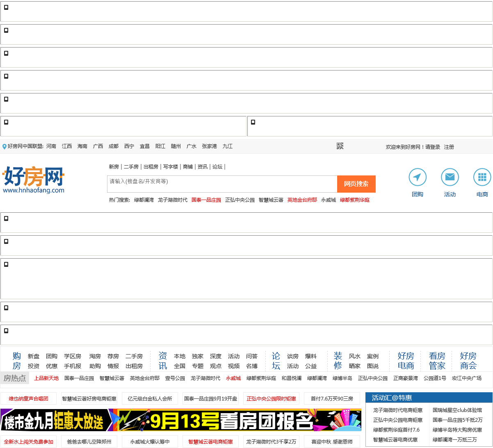Click the 好房网 site logo
This screenshot has height=448, width=493.
pos(34,180)
